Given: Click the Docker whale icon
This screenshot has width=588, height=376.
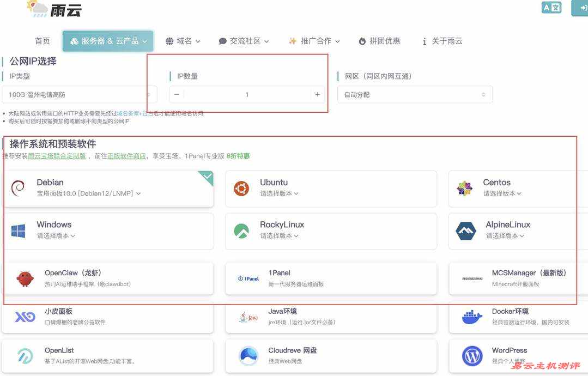Looking at the screenshot, I should (x=472, y=317).
